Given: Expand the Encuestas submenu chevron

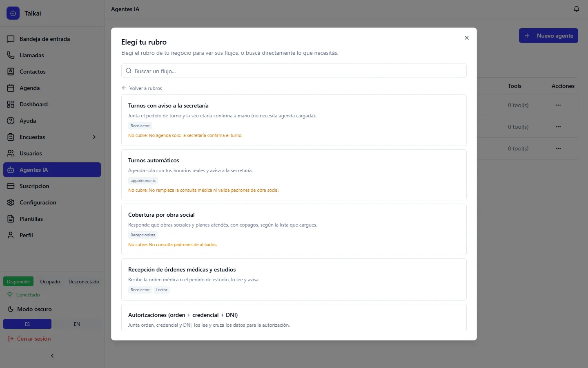Looking at the screenshot, I should click(94, 137).
